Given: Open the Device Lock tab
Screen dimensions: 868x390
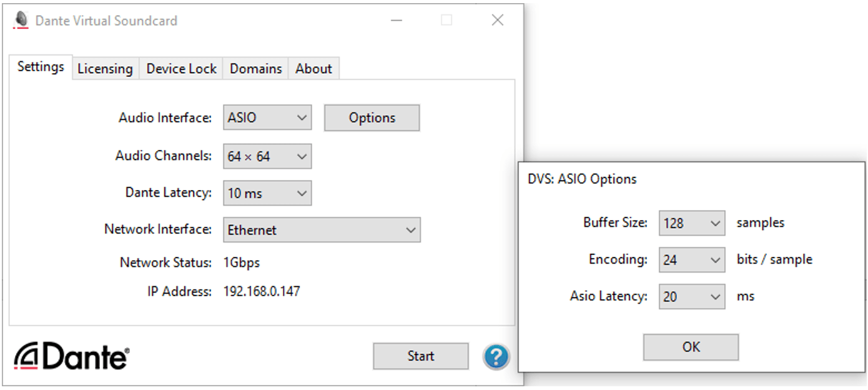Looking at the screenshot, I should pyautogui.click(x=181, y=69).
